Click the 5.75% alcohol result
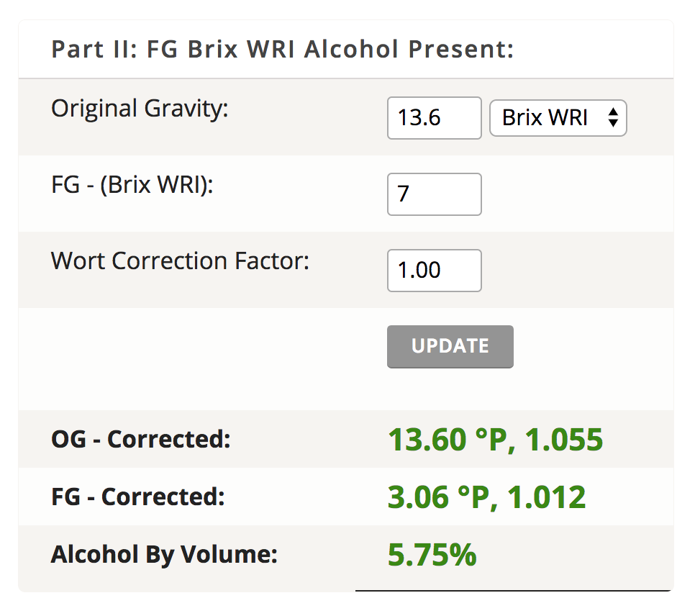695x616 pixels. (432, 555)
